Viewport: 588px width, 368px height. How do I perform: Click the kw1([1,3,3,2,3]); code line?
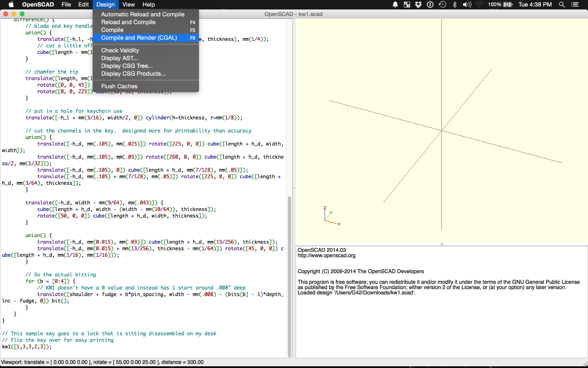tap(27, 347)
